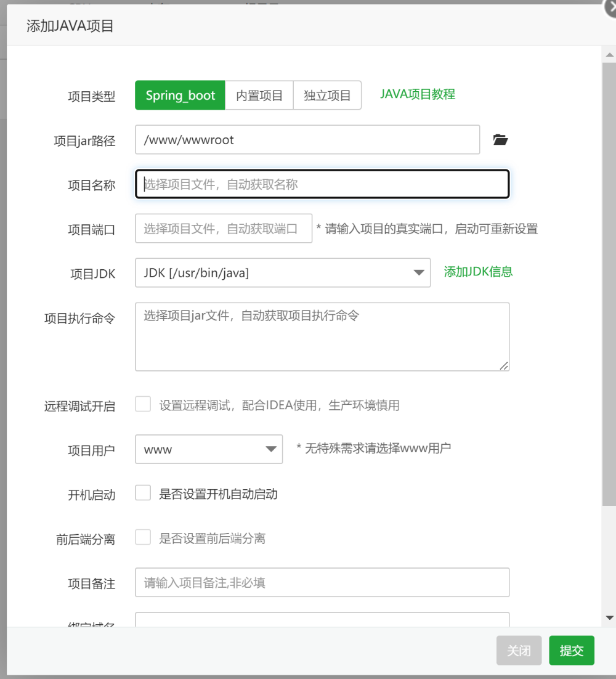Open the 项目用户 www user dropdown
Screen dimensions: 616x679
208,449
